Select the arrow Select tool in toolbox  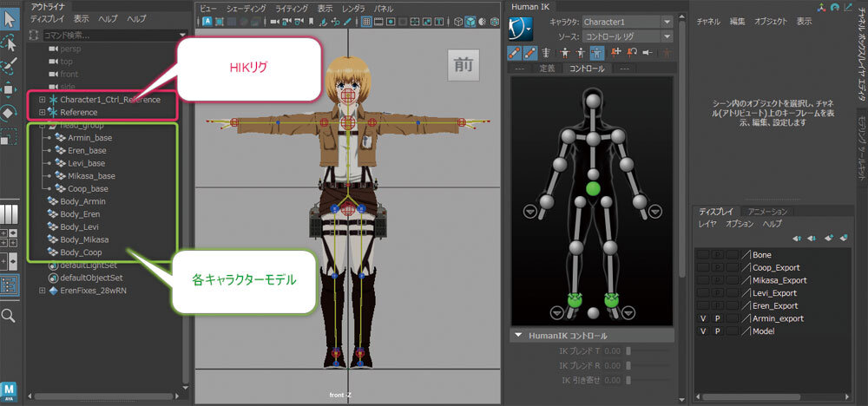click(x=10, y=20)
